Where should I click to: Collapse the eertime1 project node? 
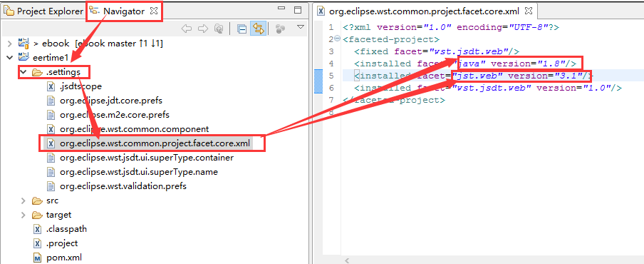coord(9,57)
